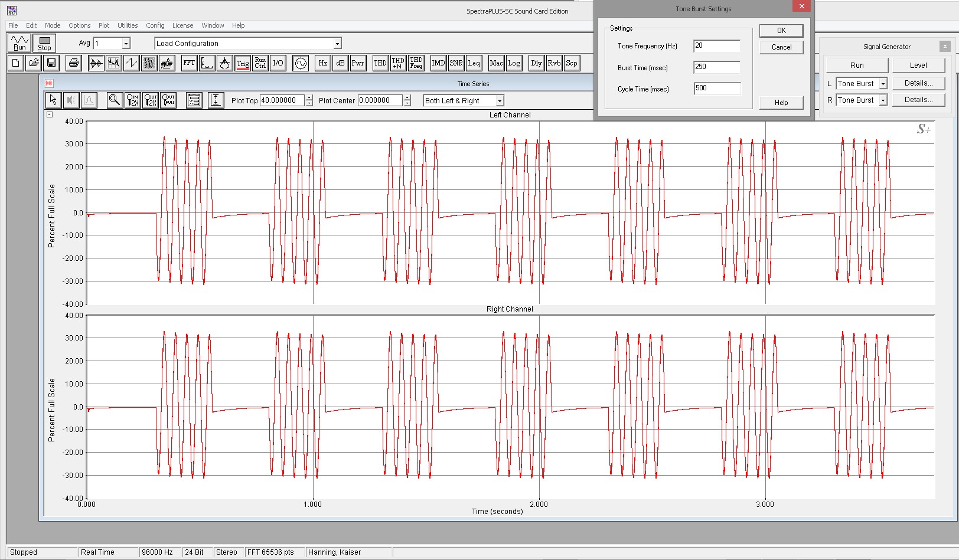Open the Signal Generator sine-wave icon

point(301,63)
